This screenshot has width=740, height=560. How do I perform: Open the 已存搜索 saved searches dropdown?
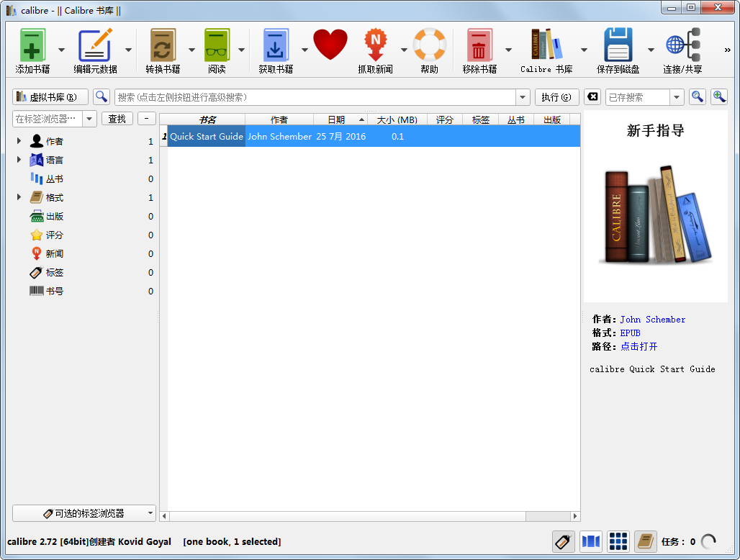coord(676,96)
